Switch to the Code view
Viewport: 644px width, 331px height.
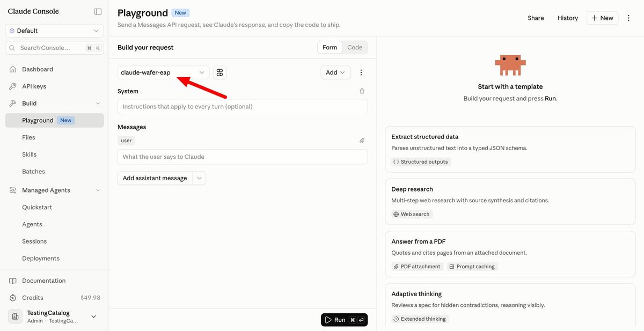point(355,47)
